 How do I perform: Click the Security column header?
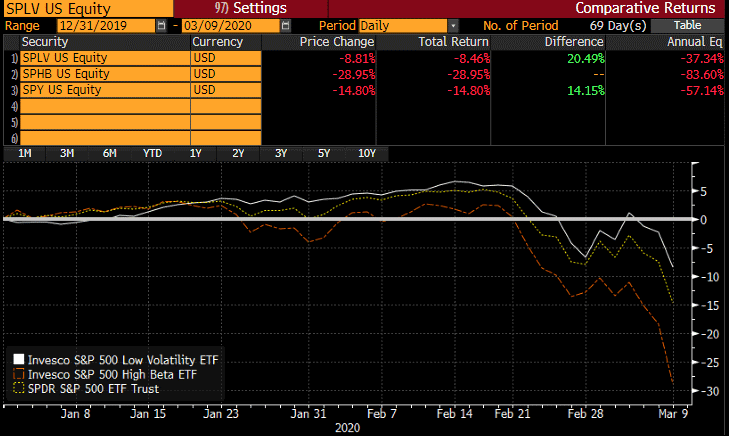pos(45,42)
